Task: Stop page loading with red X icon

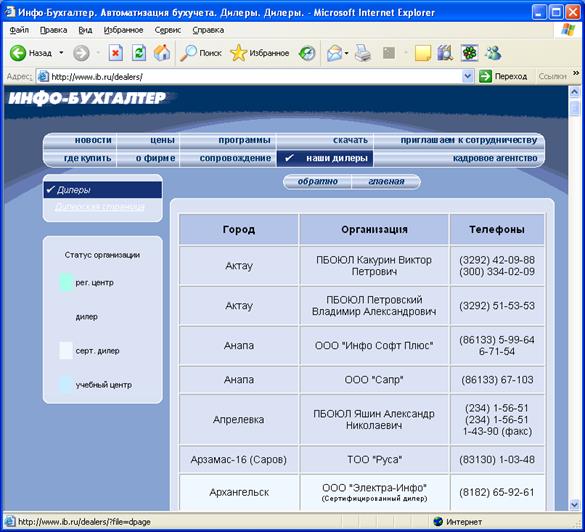Action: click(116, 53)
